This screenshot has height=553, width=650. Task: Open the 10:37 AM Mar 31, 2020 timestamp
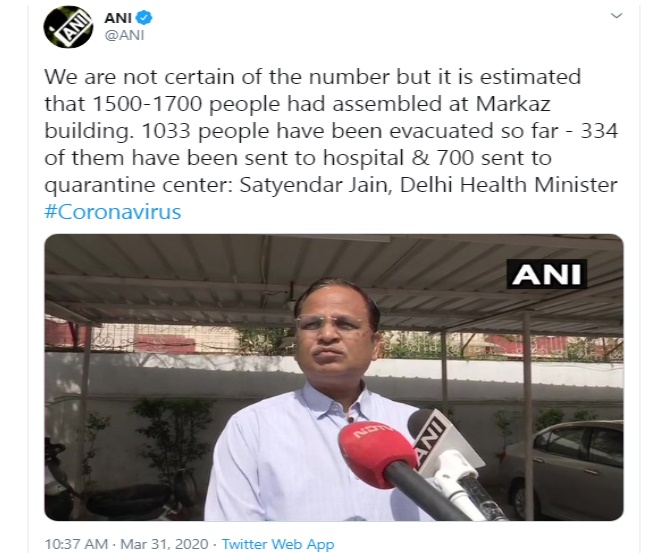126,544
